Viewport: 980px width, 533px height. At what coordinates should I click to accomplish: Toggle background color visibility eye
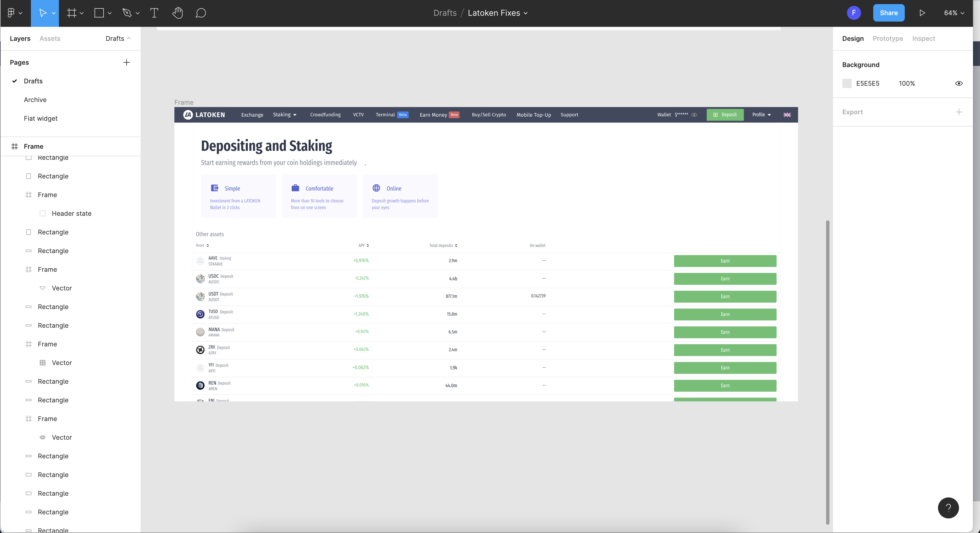959,83
